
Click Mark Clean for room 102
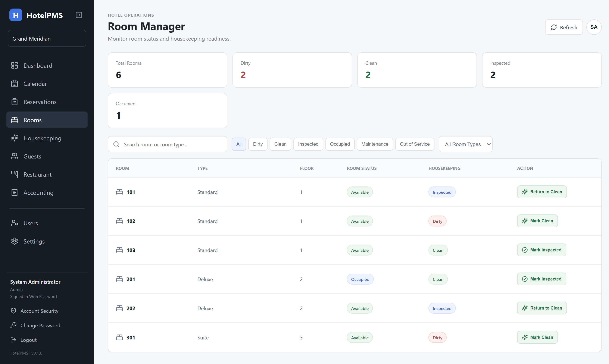537,221
